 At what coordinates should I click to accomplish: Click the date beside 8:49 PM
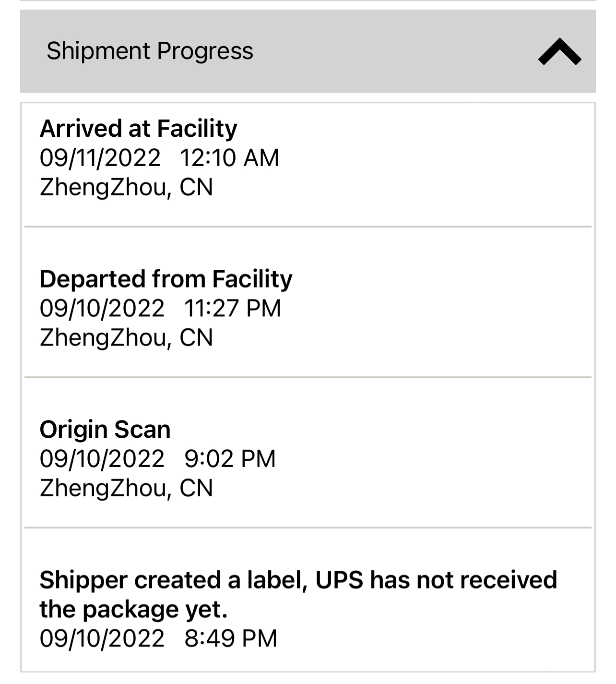click(102, 638)
